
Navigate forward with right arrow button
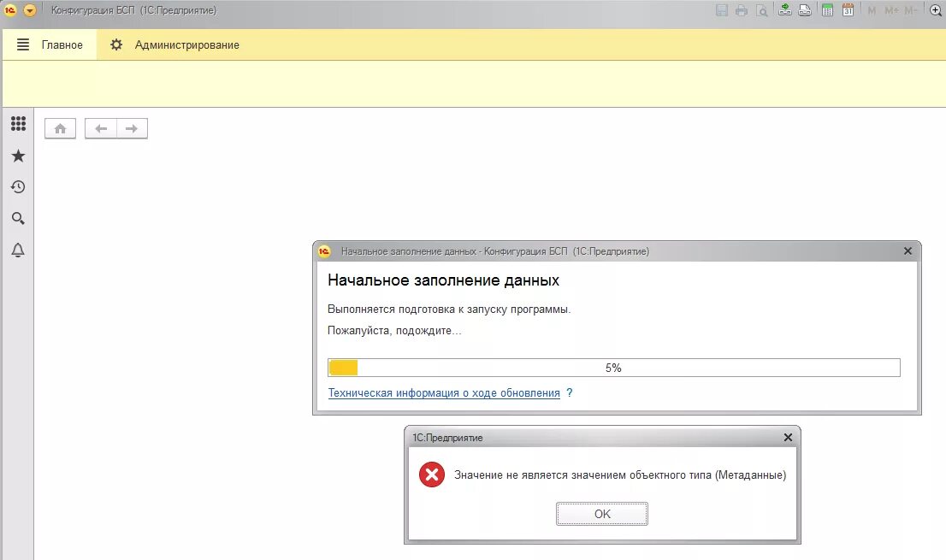pos(132,128)
